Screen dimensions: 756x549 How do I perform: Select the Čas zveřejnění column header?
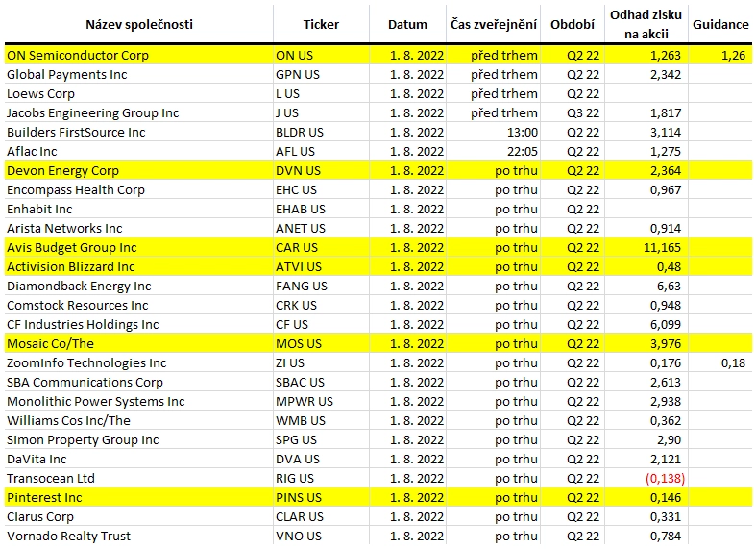[x=494, y=25]
